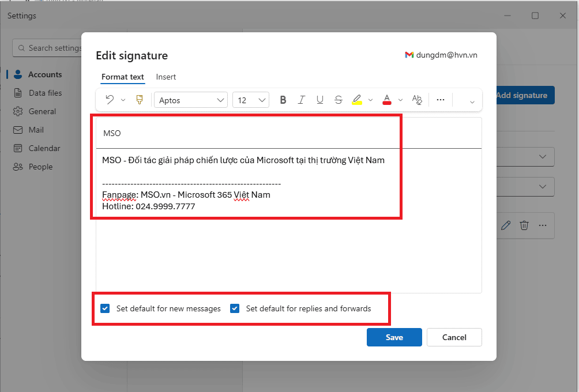The width and height of the screenshot is (579, 392).
Task: Maximize the Settings window
Action: (535, 16)
